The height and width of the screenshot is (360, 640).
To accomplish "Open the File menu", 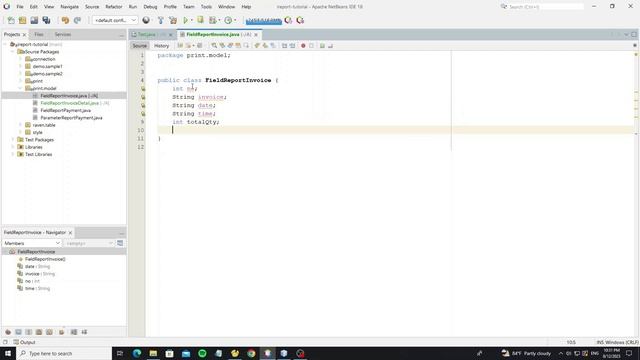I will [x=20, y=7].
